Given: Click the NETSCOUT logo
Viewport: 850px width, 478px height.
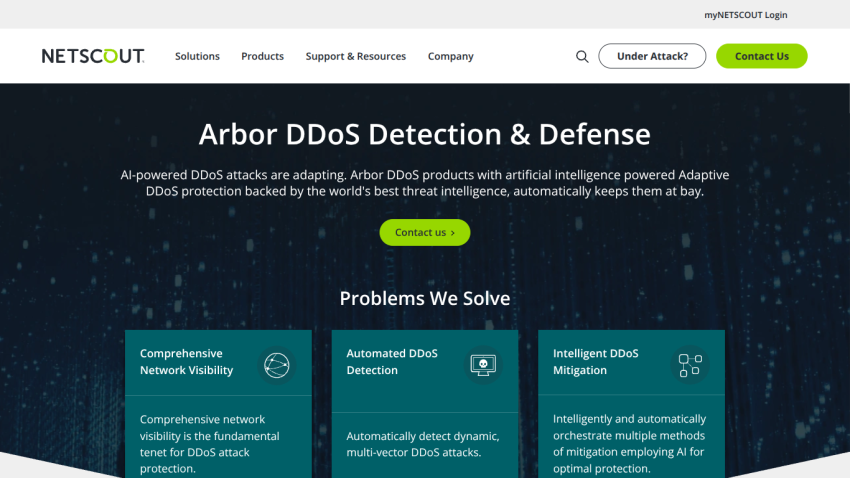Looking at the screenshot, I should (x=93, y=56).
